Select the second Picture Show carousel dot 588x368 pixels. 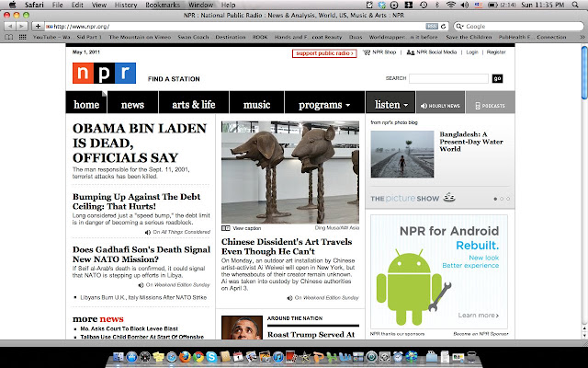point(502,199)
